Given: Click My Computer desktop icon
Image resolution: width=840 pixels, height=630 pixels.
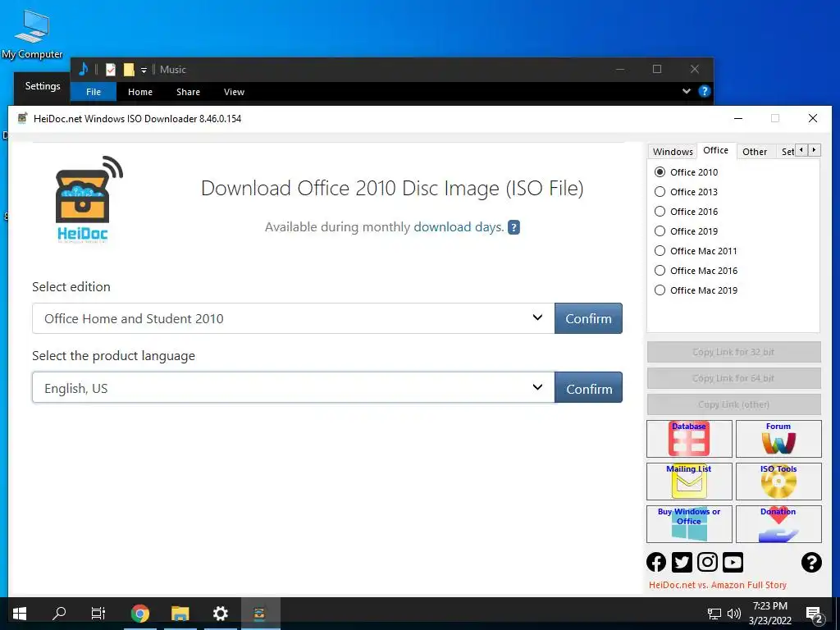Looking at the screenshot, I should click(32, 35).
